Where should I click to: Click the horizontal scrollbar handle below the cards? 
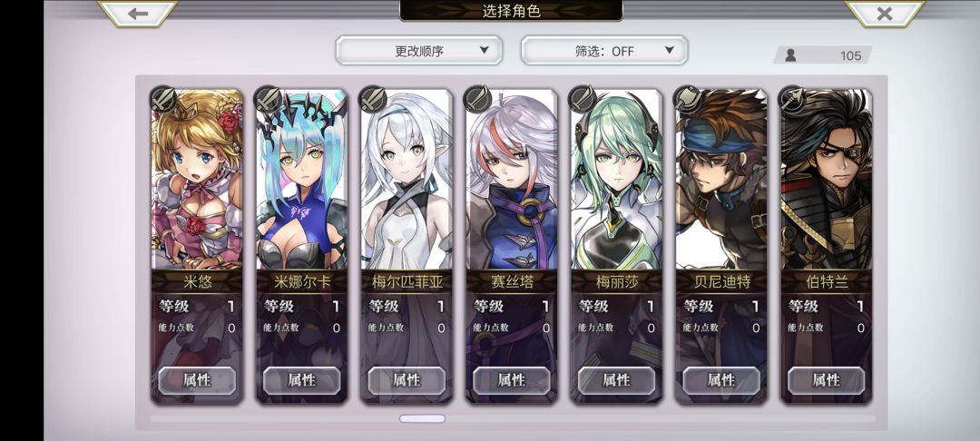pyautogui.click(x=423, y=418)
